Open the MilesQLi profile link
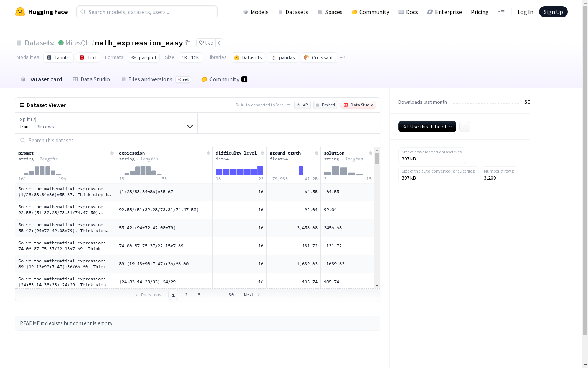This screenshot has height=368, width=588. pyautogui.click(x=78, y=43)
